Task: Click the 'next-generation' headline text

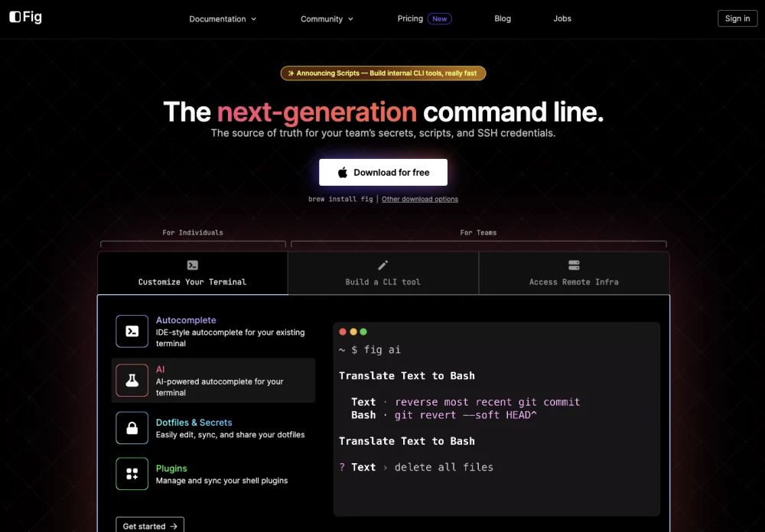Action: [317, 112]
